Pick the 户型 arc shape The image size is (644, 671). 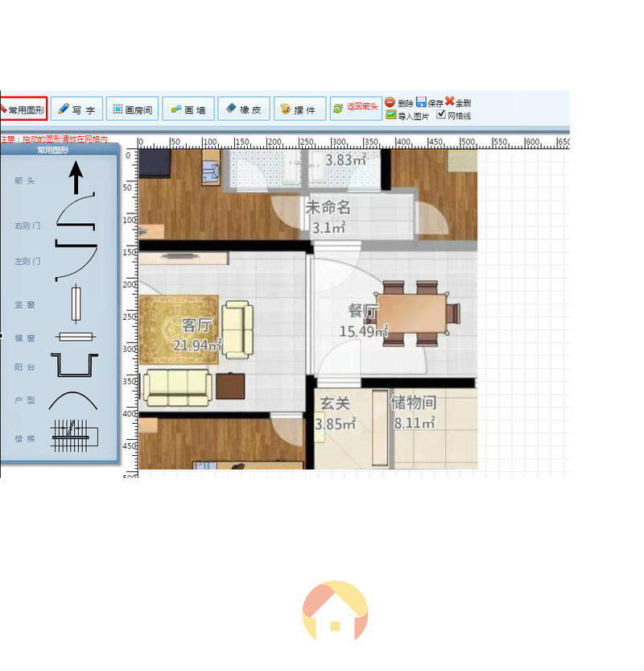click(73, 401)
